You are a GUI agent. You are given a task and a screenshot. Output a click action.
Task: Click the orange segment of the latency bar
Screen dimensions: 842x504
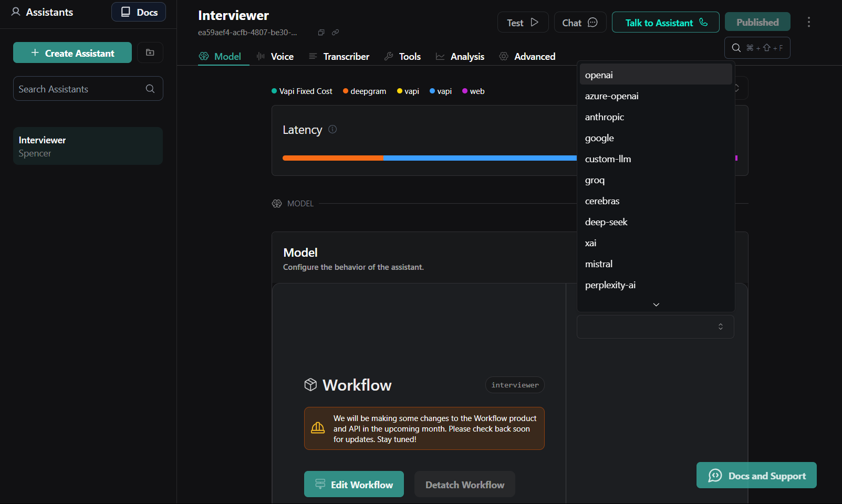tap(333, 157)
